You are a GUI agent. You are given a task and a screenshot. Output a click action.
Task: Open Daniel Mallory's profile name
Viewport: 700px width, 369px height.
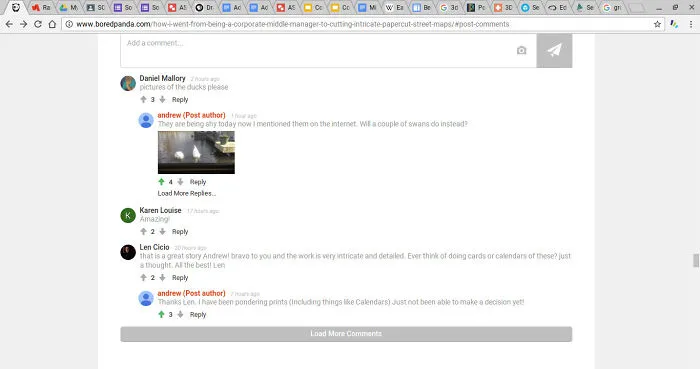162,78
